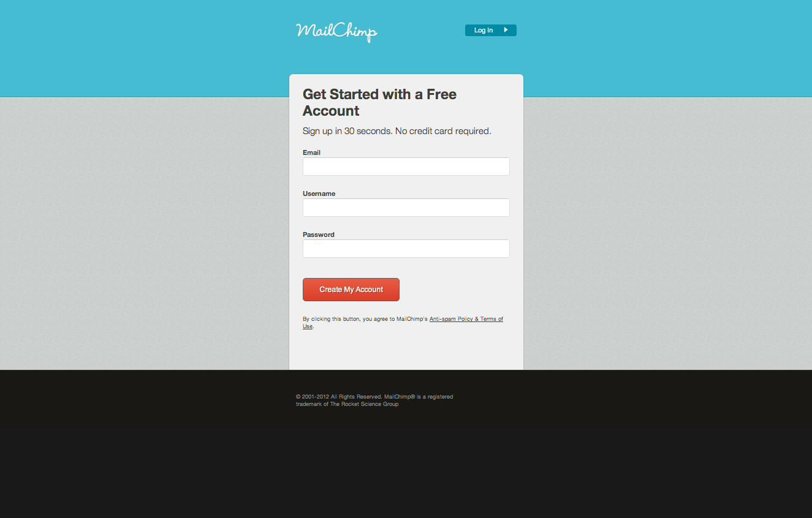Submit with Create My Account button
The height and width of the screenshot is (518, 812).
pos(351,290)
